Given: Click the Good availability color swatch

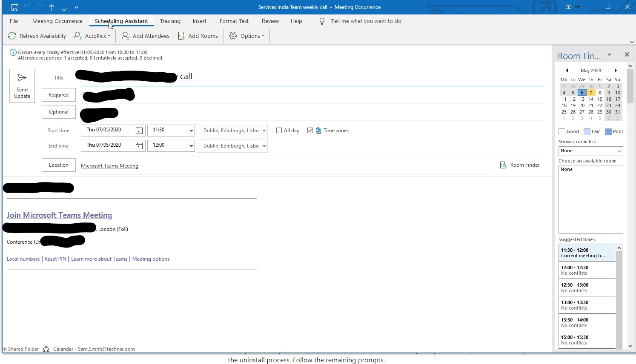Looking at the screenshot, I should (x=562, y=132).
